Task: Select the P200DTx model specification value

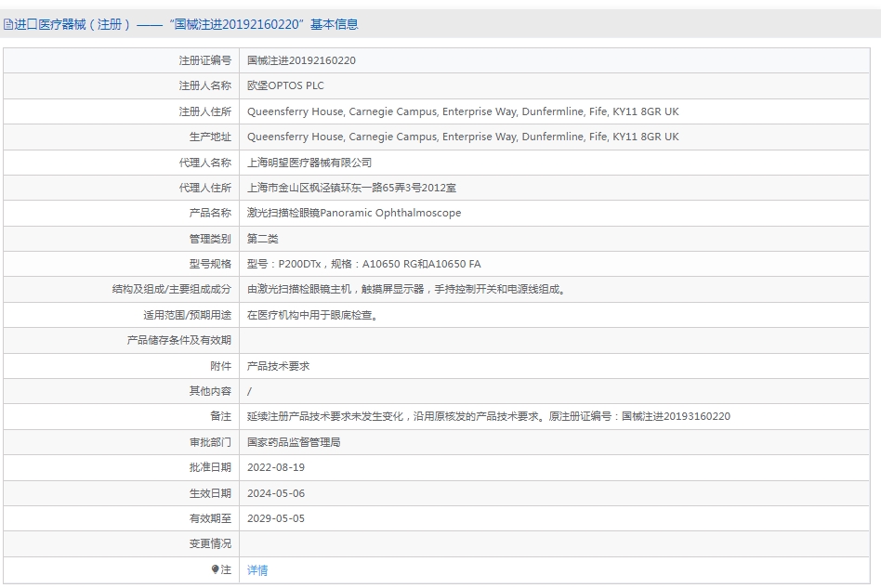Action: coord(364,264)
